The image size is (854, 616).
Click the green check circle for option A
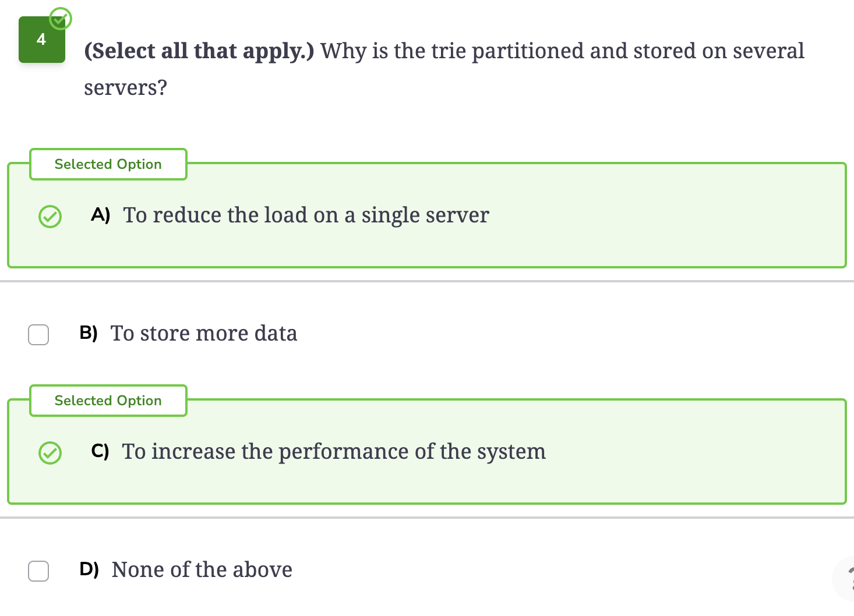tap(50, 217)
